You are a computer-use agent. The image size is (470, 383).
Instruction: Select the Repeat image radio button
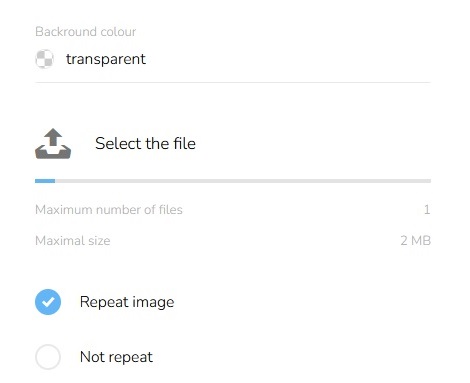coord(48,302)
